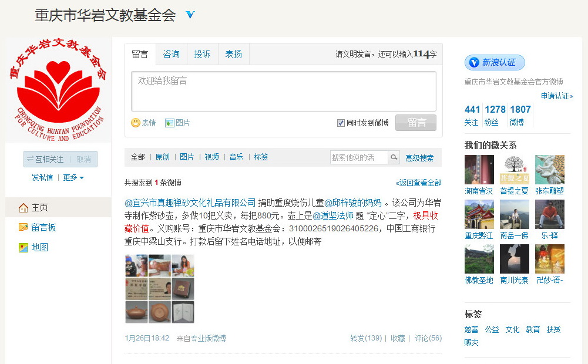Filter posts by 标签
Viewport: 588px width, 364px height.
click(x=261, y=157)
